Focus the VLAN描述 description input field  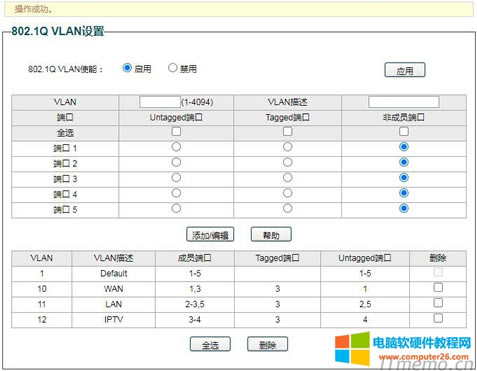coord(404,102)
